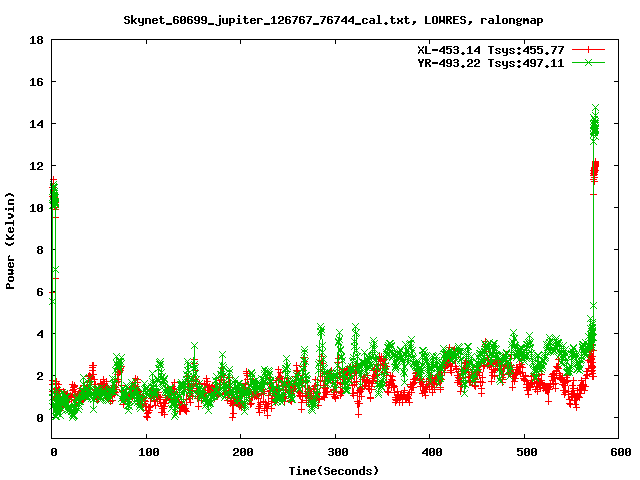640x480 pixels.
Task: Click the red calibration cluster near 12 Kelvin
Action: pos(594,171)
